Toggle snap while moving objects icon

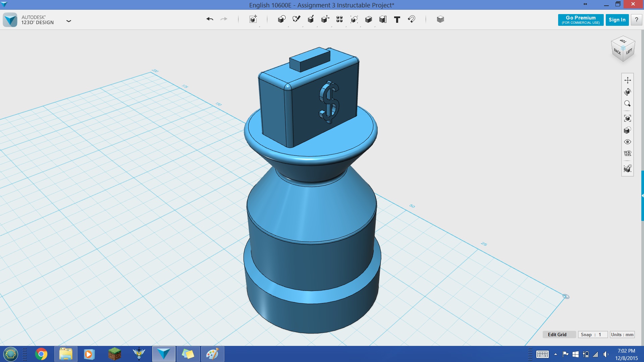pyautogui.click(x=628, y=168)
